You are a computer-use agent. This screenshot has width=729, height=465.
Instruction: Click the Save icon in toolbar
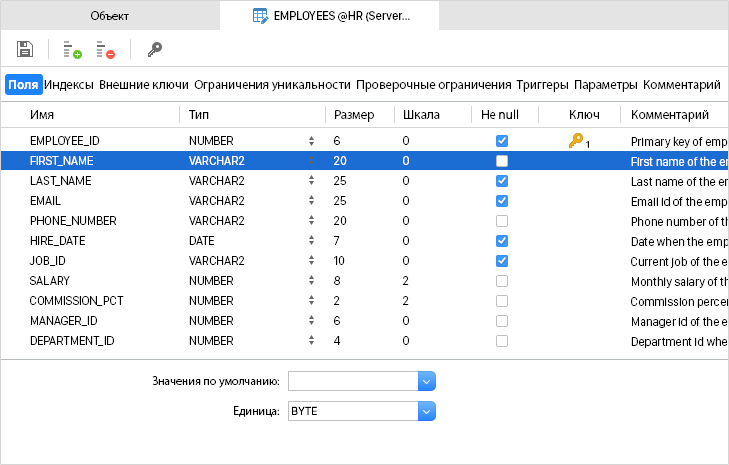click(25, 49)
